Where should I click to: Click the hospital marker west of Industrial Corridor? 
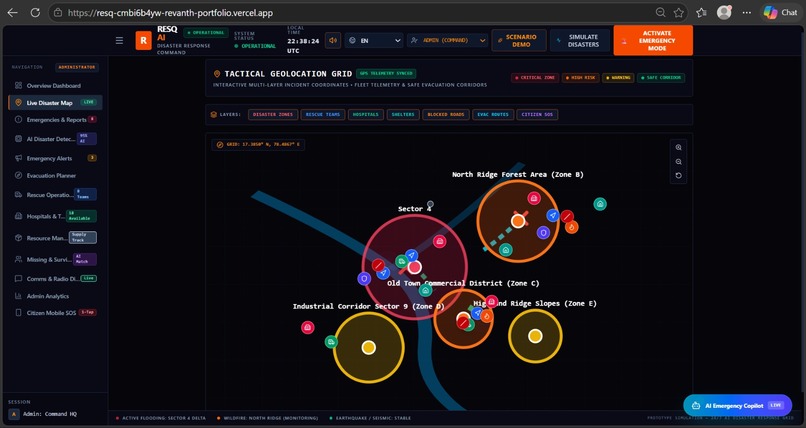pos(307,327)
